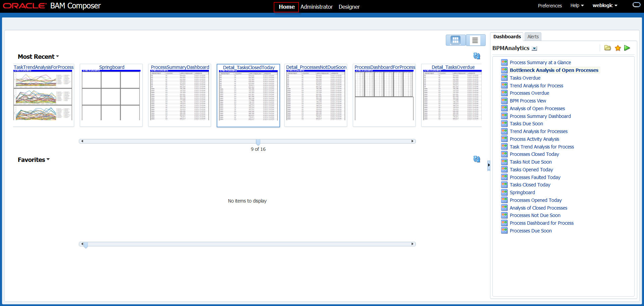Open the ProcessSummaryDashboard thumbnail
Screen dimensions: 644x306
click(x=180, y=95)
